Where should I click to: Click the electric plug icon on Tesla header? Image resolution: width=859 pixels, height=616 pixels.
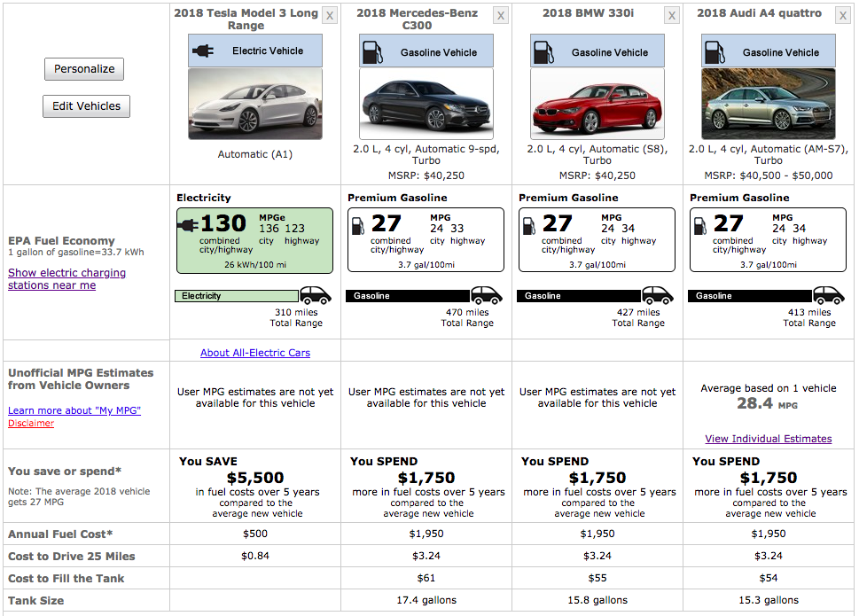click(x=203, y=51)
